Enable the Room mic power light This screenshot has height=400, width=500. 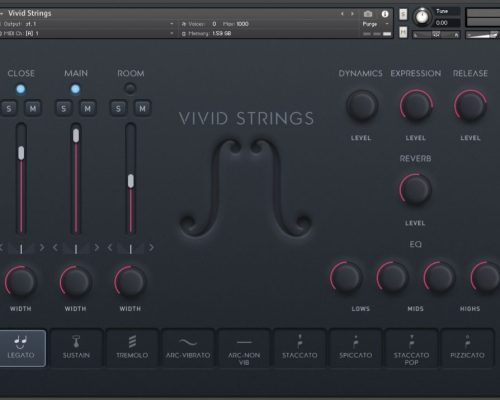pyautogui.click(x=130, y=88)
